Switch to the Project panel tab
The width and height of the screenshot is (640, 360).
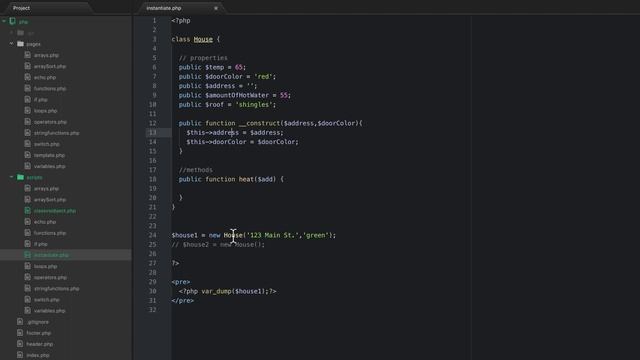(21, 8)
